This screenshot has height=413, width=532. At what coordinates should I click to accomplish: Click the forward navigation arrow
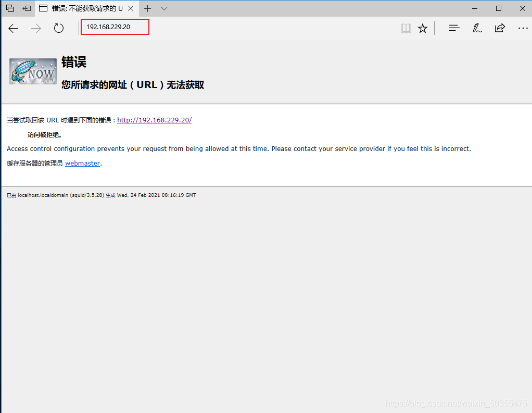36,28
